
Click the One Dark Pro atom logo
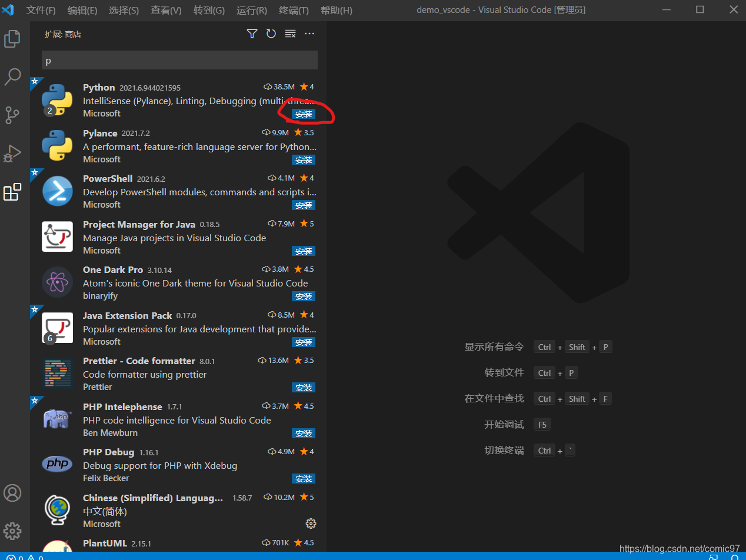coord(57,282)
